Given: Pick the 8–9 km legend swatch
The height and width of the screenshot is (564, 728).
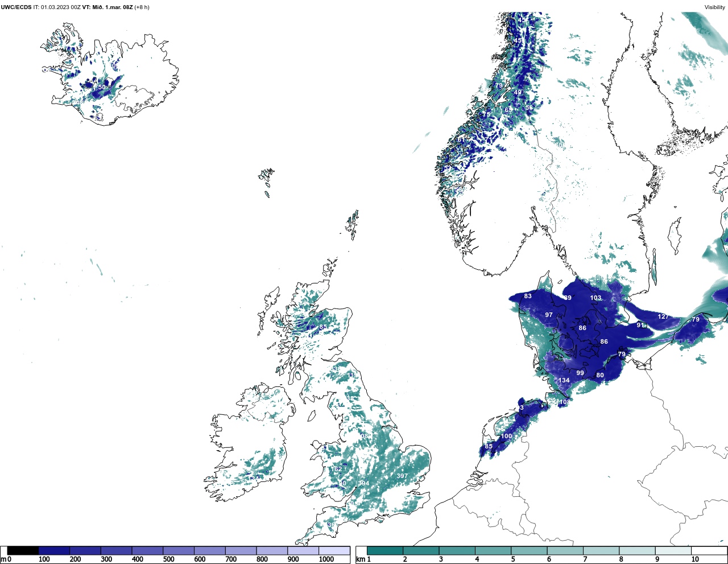Looking at the screenshot, I should pyautogui.click(x=637, y=551).
